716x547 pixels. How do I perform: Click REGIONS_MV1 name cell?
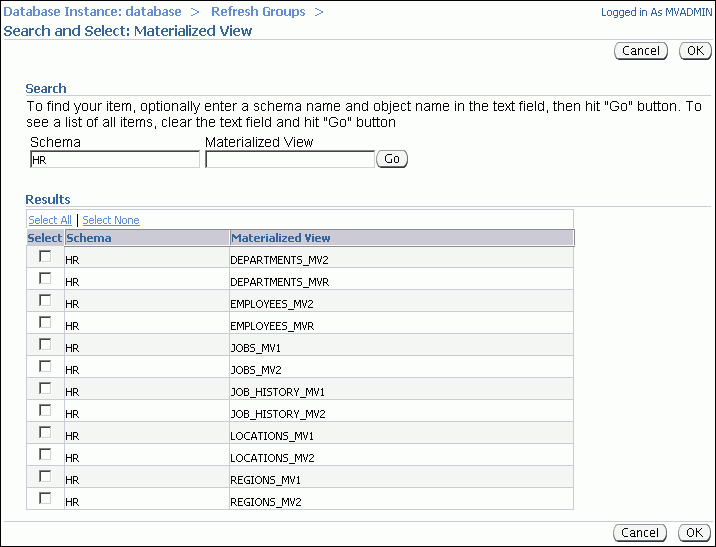[x=401, y=477]
